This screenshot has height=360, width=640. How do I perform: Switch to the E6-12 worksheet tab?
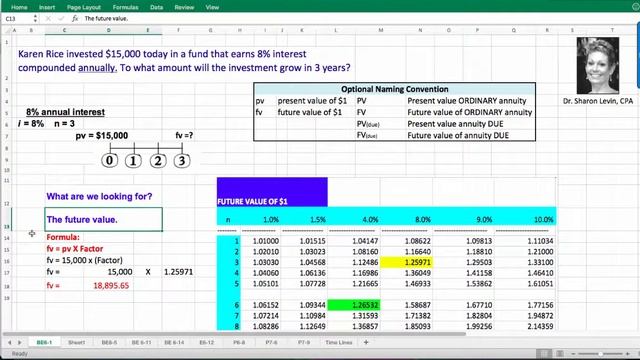point(207,342)
